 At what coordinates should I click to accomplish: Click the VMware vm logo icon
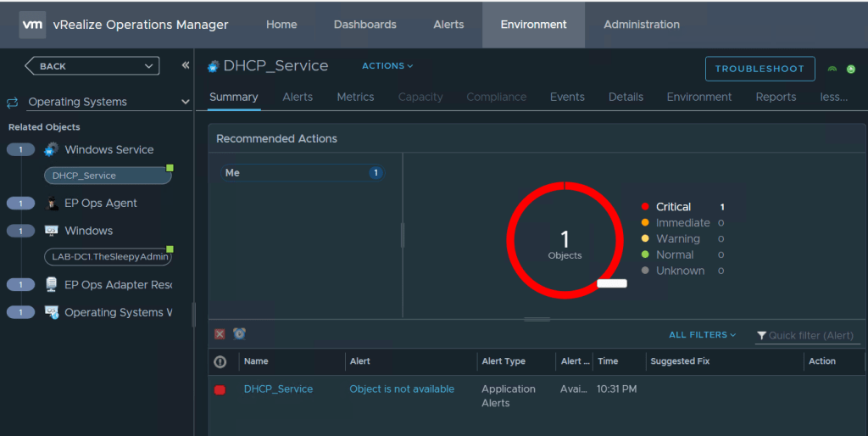(x=32, y=25)
